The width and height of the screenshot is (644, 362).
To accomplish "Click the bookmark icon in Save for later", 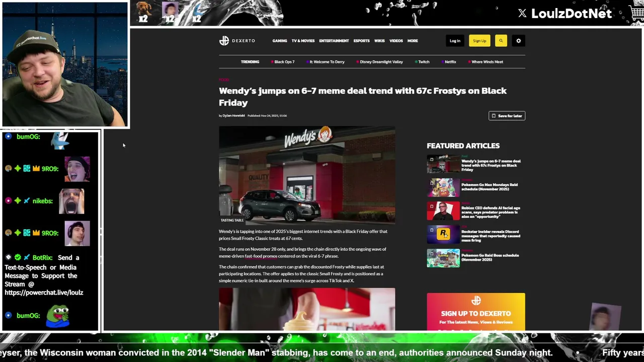I will [494, 116].
